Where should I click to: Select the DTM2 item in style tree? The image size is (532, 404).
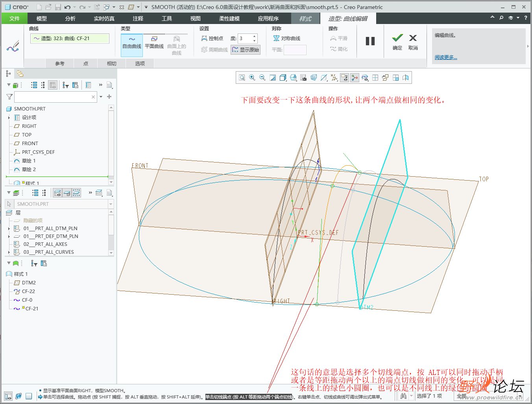(x=29, y=283)
